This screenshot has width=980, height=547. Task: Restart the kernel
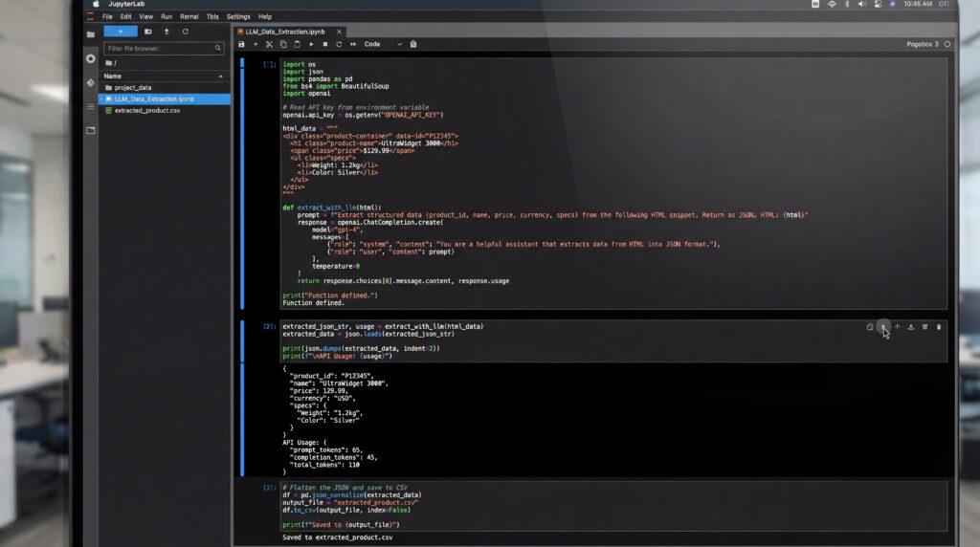[x=339, y=44]
